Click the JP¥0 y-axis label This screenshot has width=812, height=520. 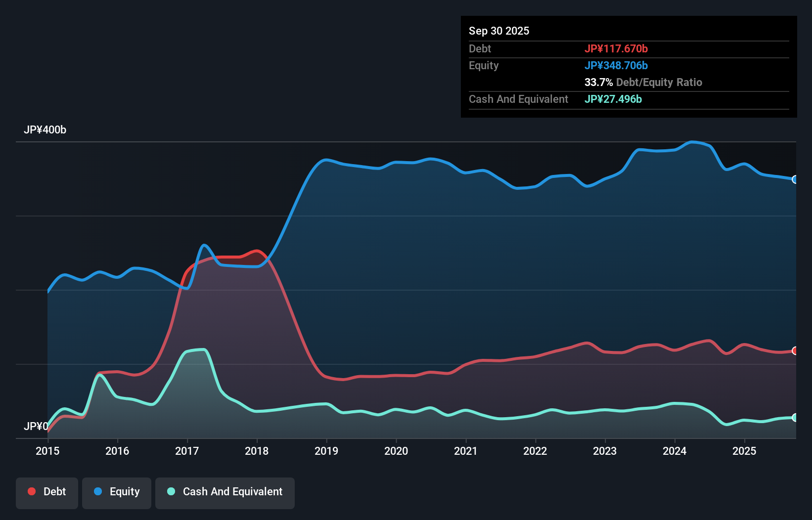[x=36, y=426]
